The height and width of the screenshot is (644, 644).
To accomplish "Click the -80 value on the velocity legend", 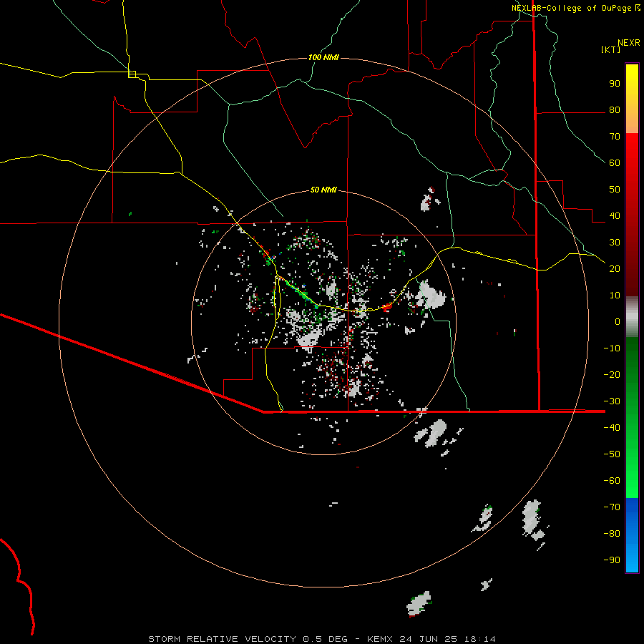I will tap(612, 534).
